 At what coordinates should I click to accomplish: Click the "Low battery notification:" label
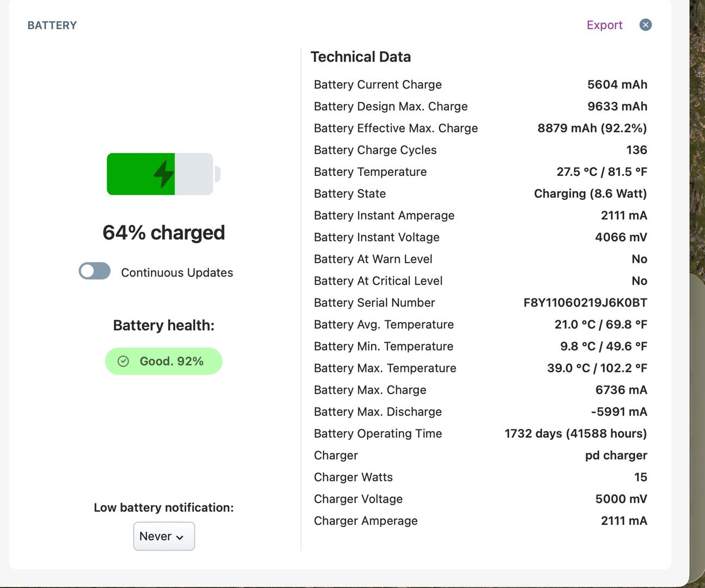click(163, 507)
